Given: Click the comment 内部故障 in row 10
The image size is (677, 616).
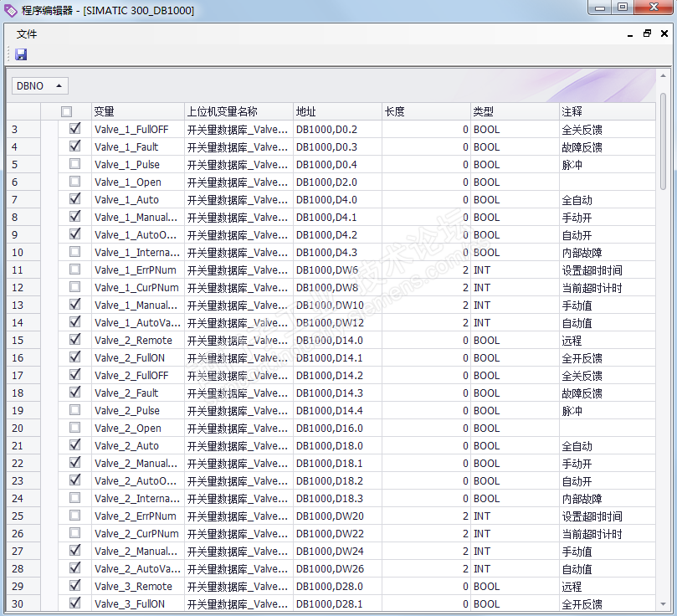Looking at the screenshot, I should pos(607,252).
